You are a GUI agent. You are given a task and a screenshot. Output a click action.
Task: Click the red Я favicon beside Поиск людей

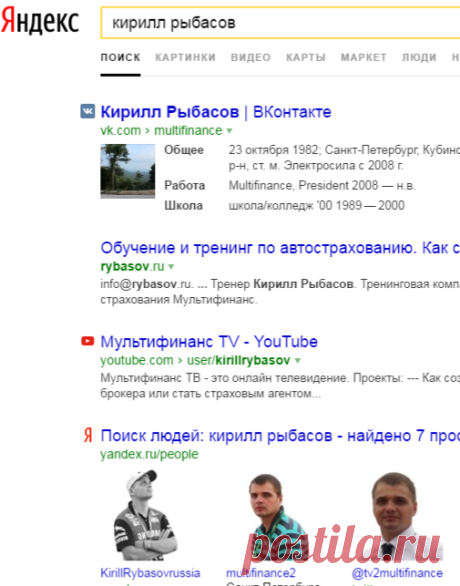pos(88,435)
